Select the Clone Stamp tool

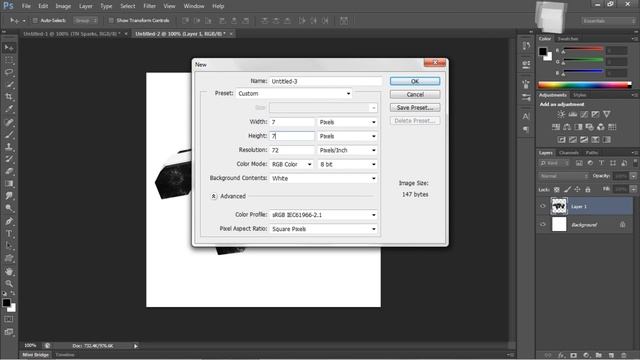[9, 147]
